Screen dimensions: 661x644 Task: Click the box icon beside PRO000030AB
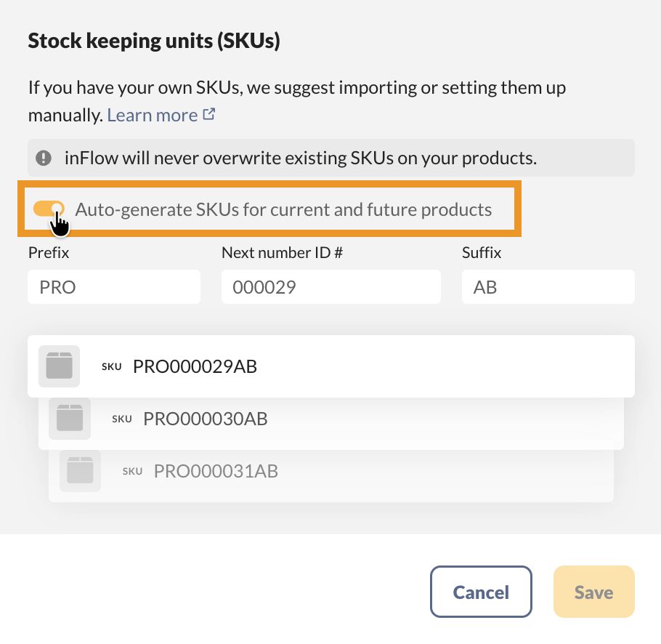point(70,418)
